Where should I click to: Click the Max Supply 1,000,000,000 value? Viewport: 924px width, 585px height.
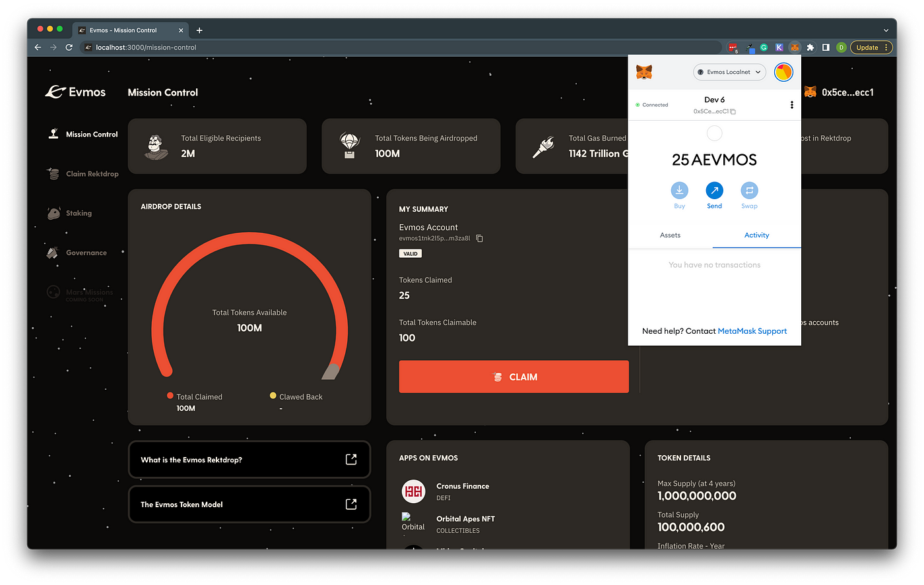pos(696,496)
